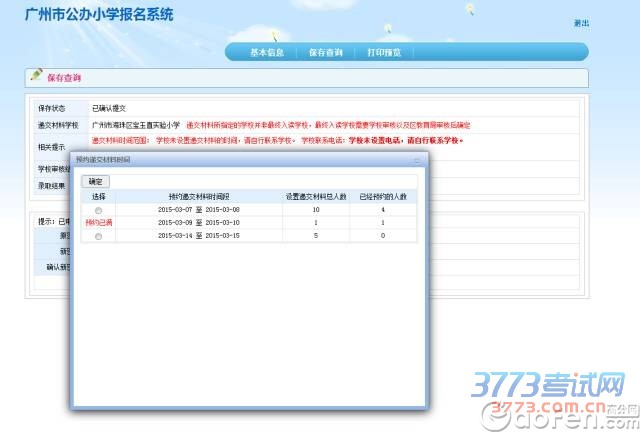This screenshot has height=432, width=640.
Task: Open the 打印预览 tab
Action: point(383,52)
